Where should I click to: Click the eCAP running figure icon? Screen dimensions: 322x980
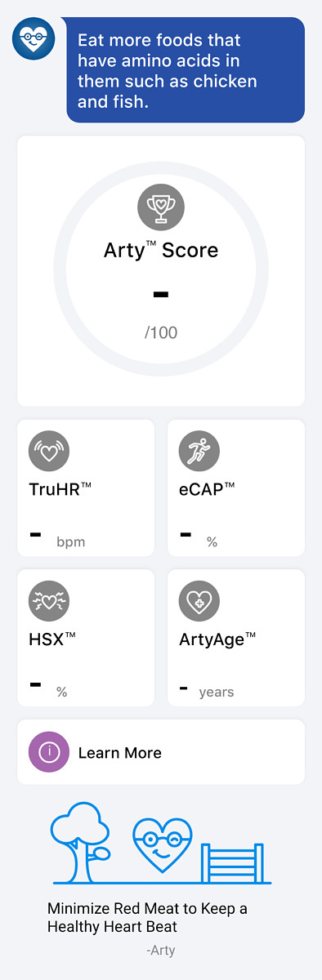[x=199, y=451]
